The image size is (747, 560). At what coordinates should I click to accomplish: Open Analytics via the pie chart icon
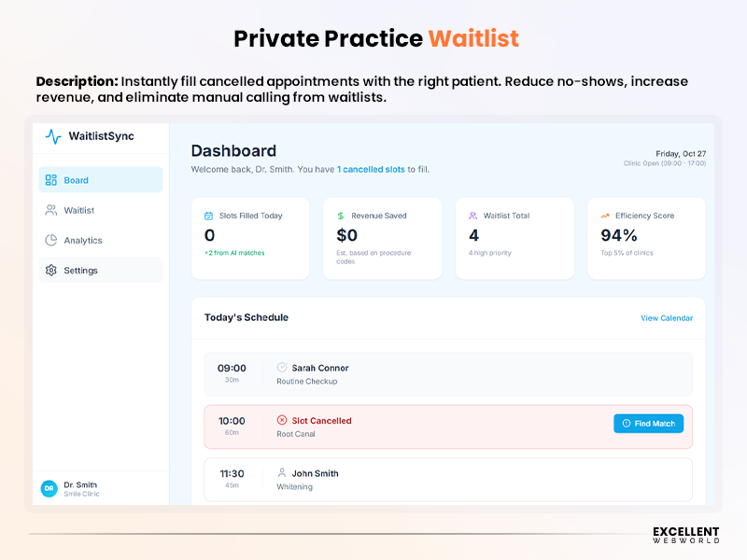(51, 240)
